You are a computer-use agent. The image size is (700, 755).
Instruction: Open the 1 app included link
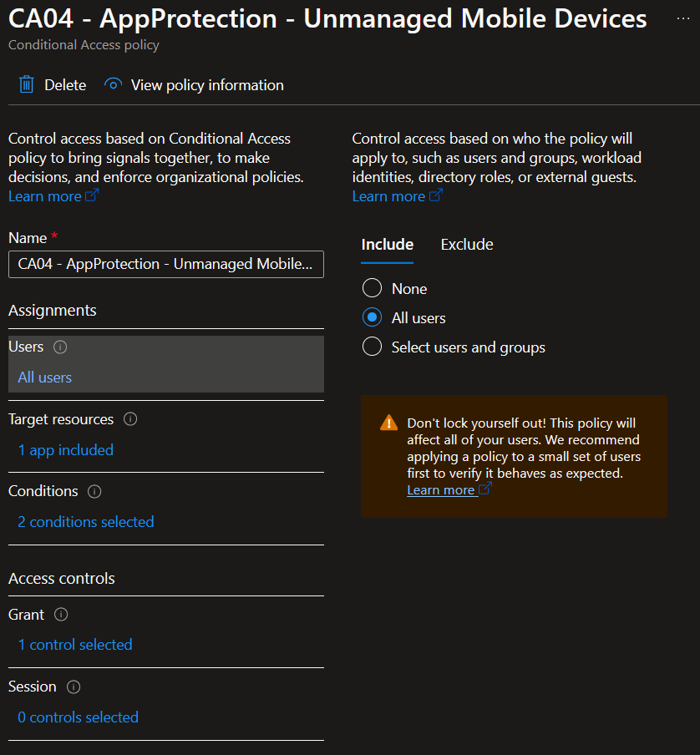tap(66, 450)
